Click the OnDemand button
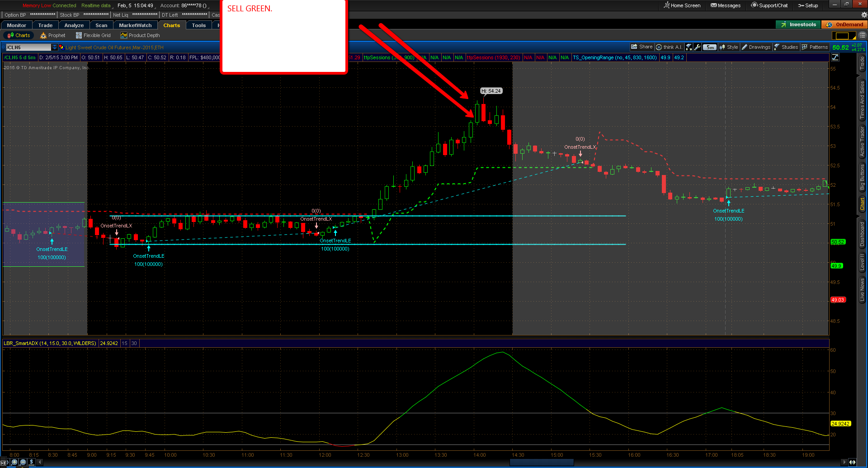 (x=844, y=24)
